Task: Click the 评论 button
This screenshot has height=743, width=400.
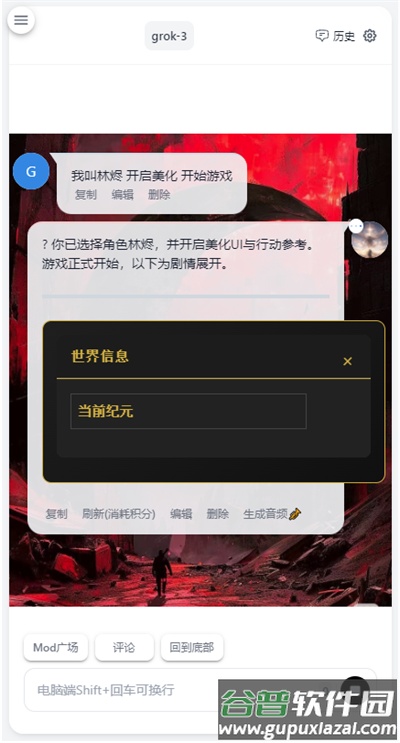Action: pos(124,647)
